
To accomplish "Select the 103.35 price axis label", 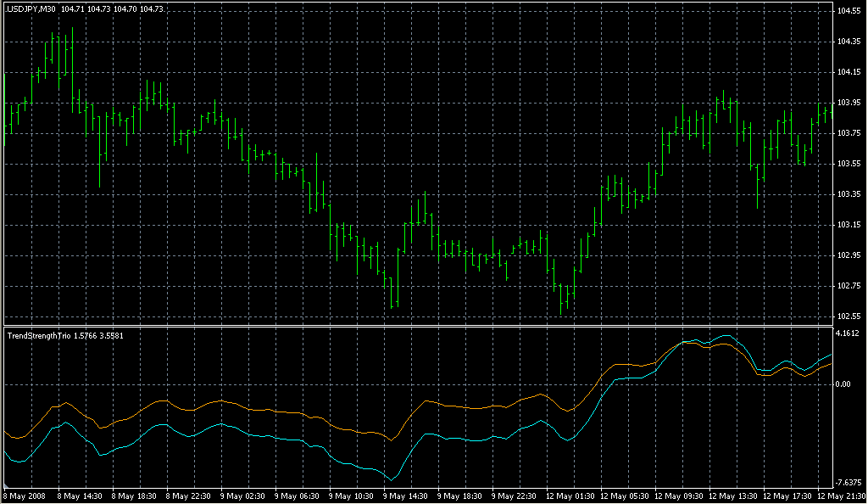I will (x=848, y=194).
